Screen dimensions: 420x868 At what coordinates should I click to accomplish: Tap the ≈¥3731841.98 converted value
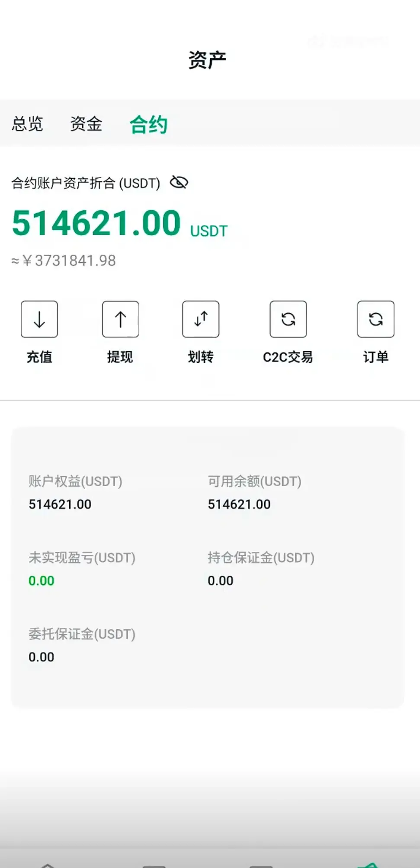[64, 261]
